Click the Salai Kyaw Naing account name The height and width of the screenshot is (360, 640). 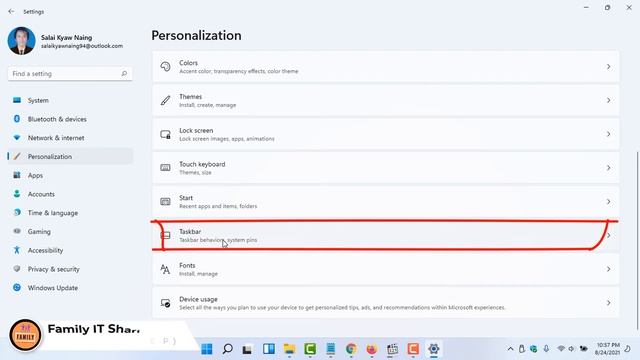pyautogui.click(x=66, y=37)
